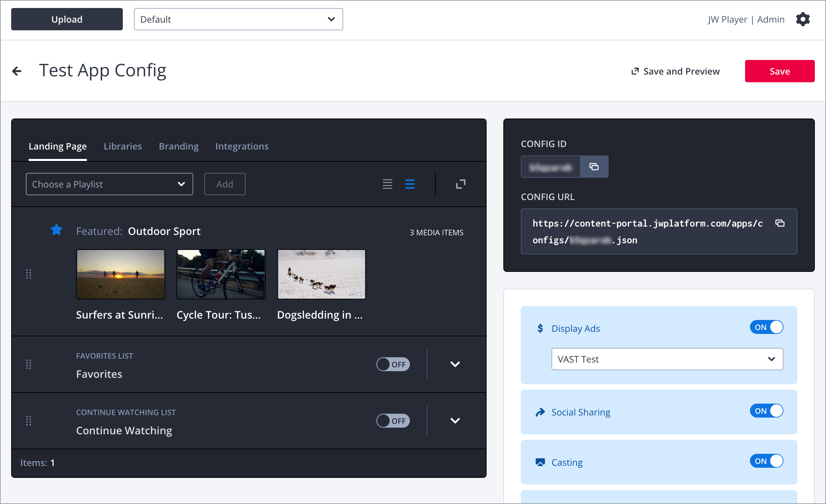
Task: Expand the Favorites row chevron
Action: point(455,364)
